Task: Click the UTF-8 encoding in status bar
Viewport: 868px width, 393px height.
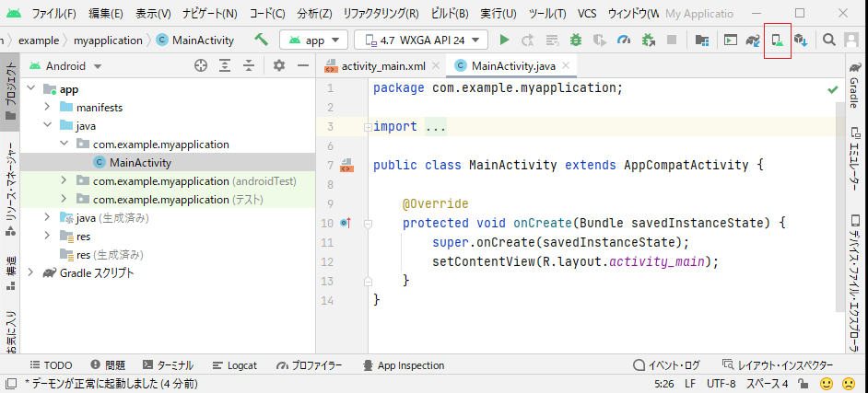Action: coord(721,383)
